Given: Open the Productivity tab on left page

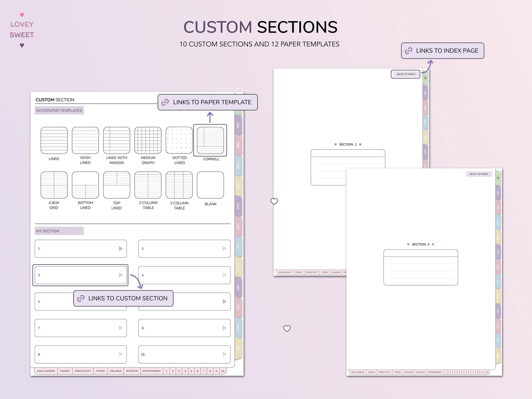Looking at the screenshot, I should (x=83, y=371).
